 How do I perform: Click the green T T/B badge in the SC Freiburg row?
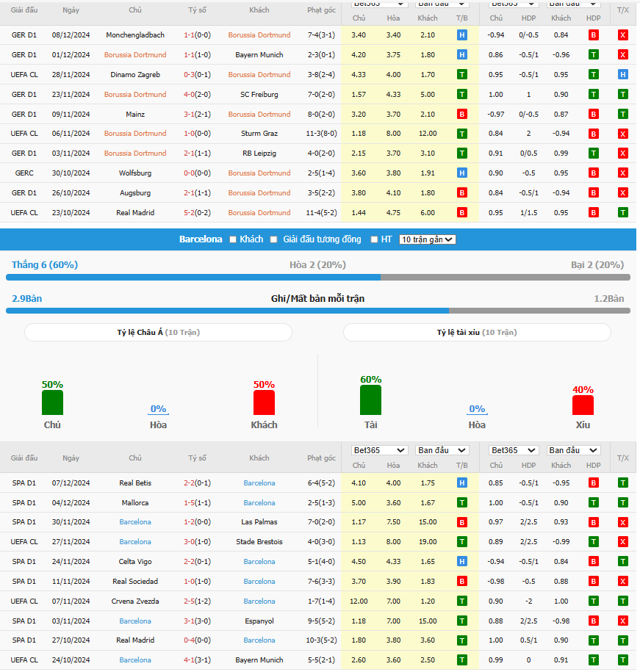[461, 94]
